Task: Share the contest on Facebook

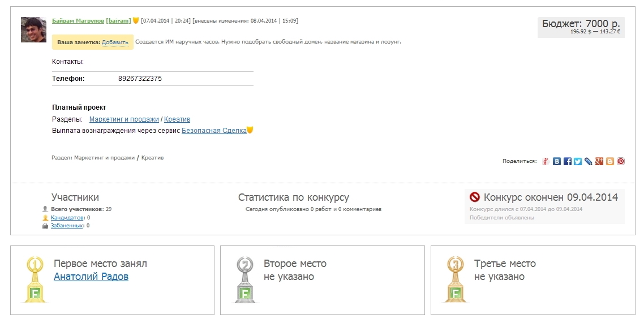Action: pyautogui.click(x=567, y=161)
